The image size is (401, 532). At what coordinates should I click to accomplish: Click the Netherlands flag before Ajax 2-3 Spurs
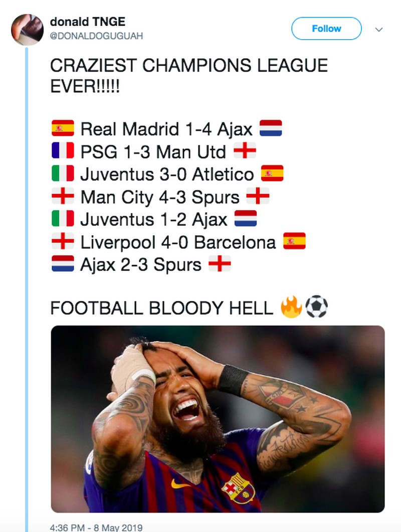point(63,264)
